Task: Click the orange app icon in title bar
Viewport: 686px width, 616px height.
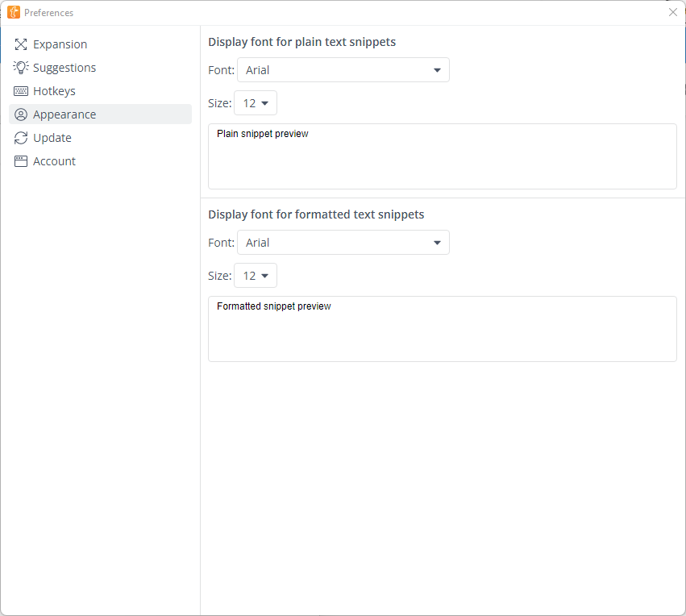Action: click(x=14, y=13)
